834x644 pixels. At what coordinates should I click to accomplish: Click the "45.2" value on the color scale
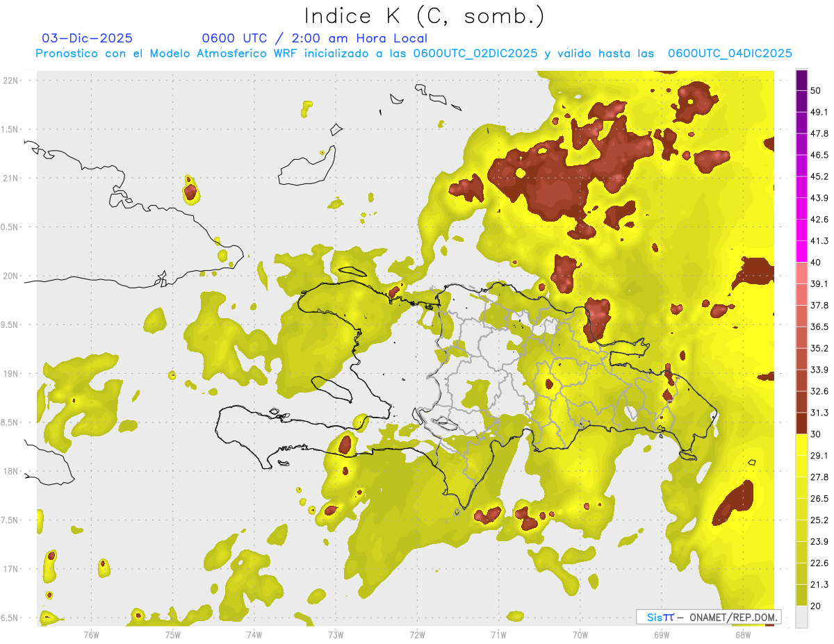click(819, 176)
